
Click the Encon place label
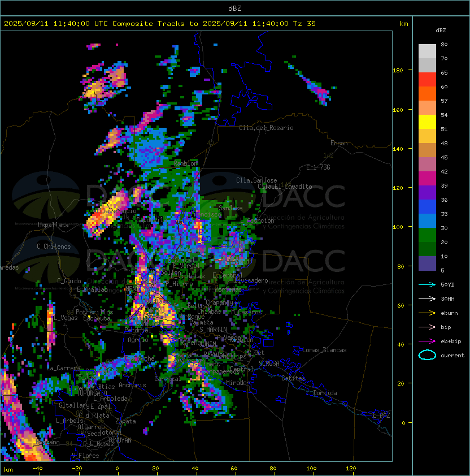coord(339,143)
